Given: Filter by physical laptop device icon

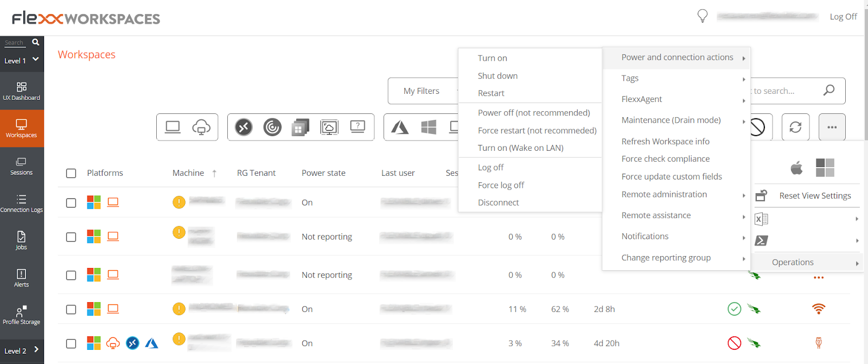Looking at the screenshot, I should pyautogui.click(x=173, y=127).
